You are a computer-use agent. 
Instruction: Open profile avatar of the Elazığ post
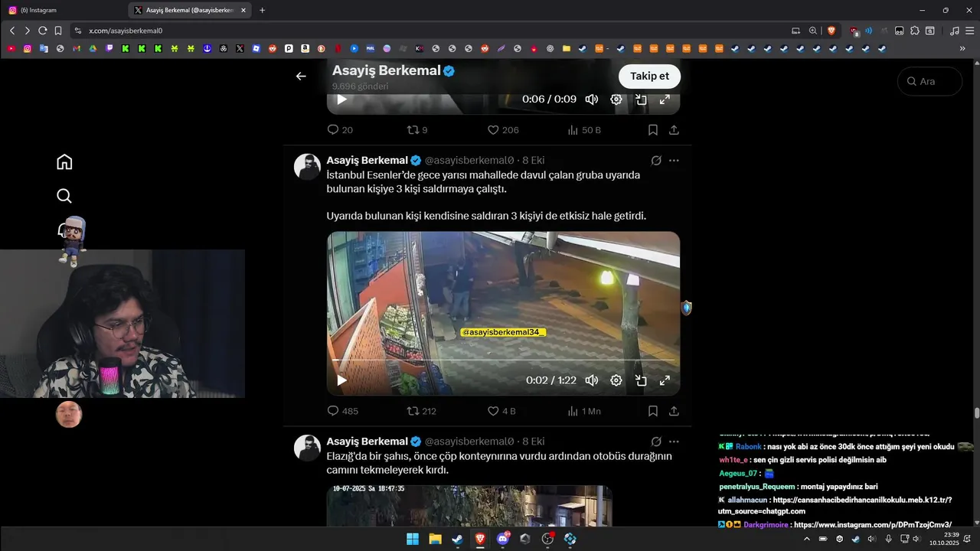308,448
